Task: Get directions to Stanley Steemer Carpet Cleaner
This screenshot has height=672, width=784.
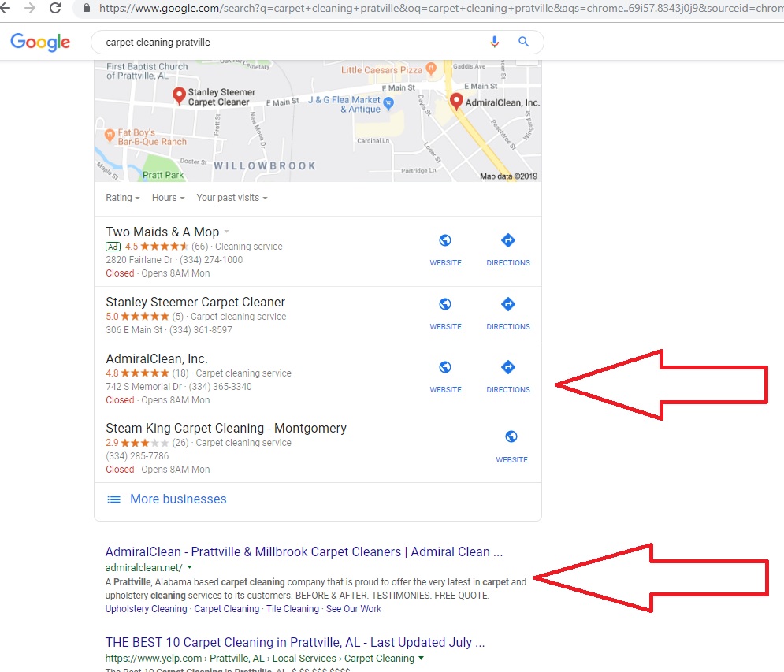Action: pos(508,304)
